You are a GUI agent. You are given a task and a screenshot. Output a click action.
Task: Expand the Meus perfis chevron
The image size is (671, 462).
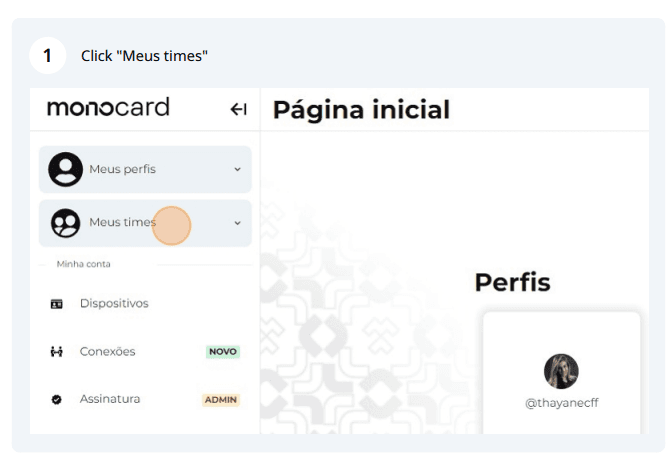(x=238, y=169)
